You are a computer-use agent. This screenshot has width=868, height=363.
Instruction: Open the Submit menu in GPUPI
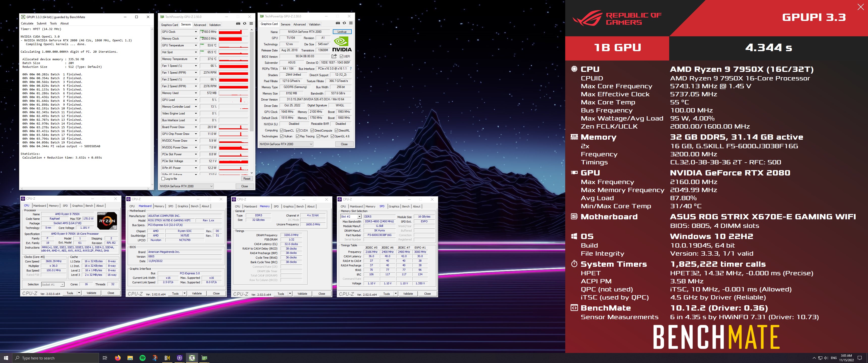[41, 24]
